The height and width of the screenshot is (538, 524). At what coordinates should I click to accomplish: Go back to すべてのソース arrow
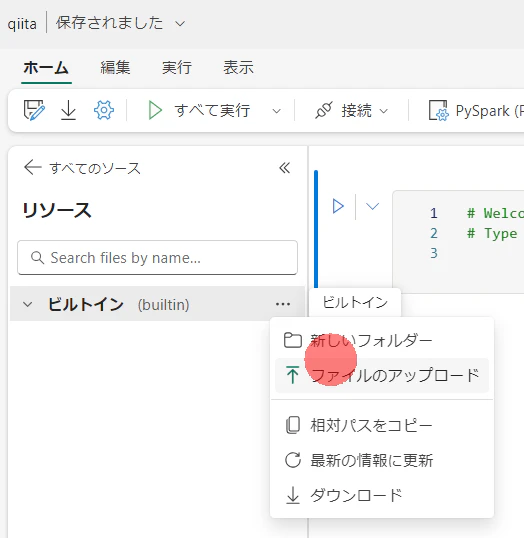tap(33, 167)
